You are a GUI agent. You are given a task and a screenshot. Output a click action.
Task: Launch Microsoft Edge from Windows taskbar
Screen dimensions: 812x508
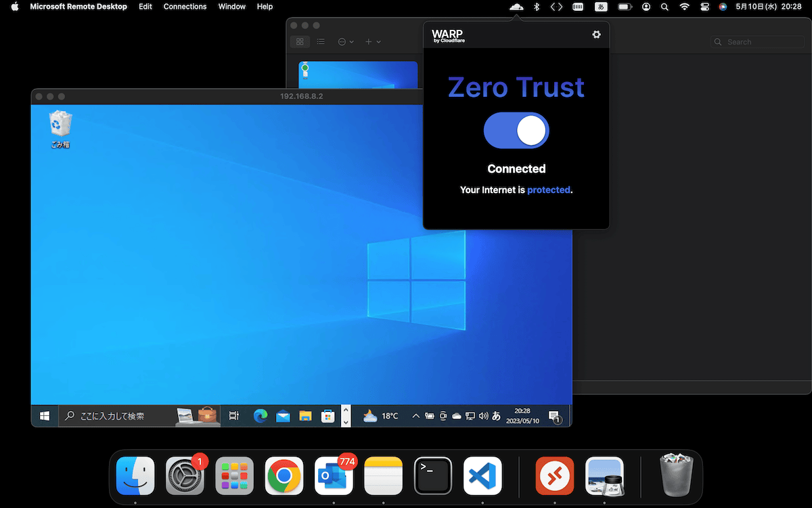[x=261, y=416]
